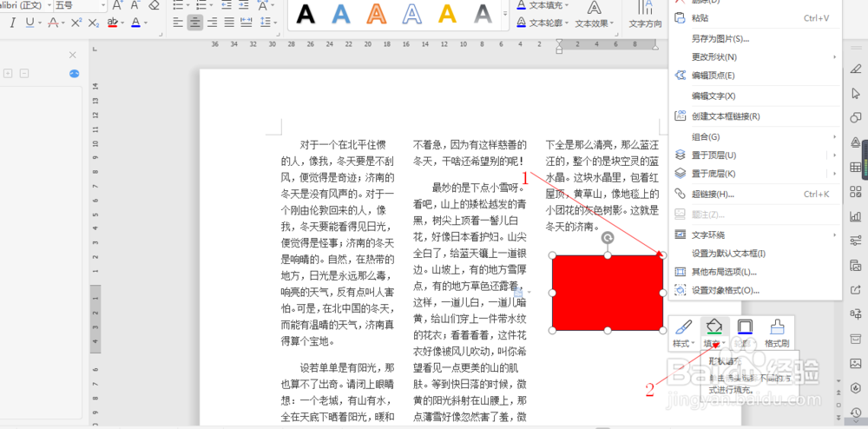Increase paragraph indent

pyautogui.click(x=245, y=5)
